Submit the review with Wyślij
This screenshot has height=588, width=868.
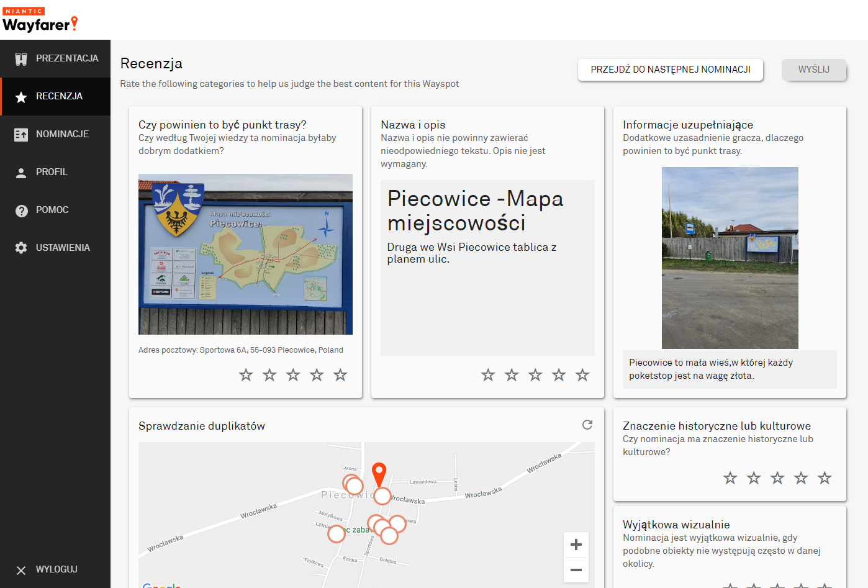coord(813,70)
